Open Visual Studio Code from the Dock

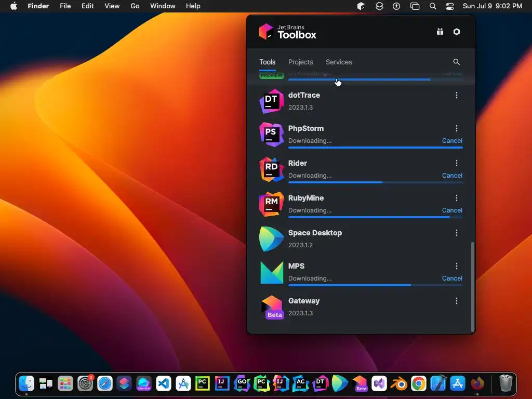[163, 384]
